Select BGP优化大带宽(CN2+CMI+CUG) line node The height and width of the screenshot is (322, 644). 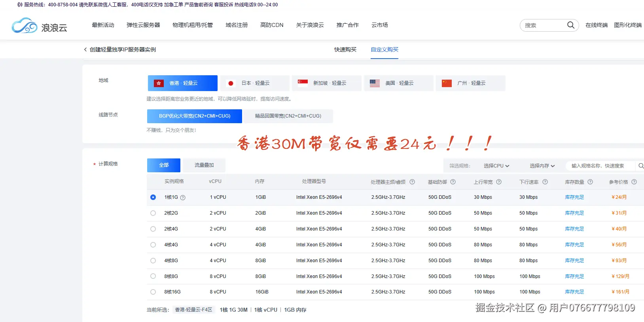click(195, 116)
